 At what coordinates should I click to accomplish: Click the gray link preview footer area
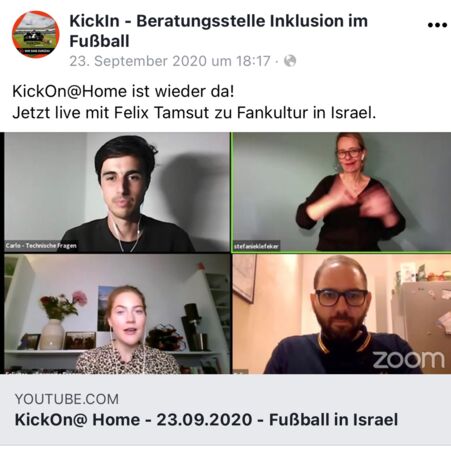point(225,409)
